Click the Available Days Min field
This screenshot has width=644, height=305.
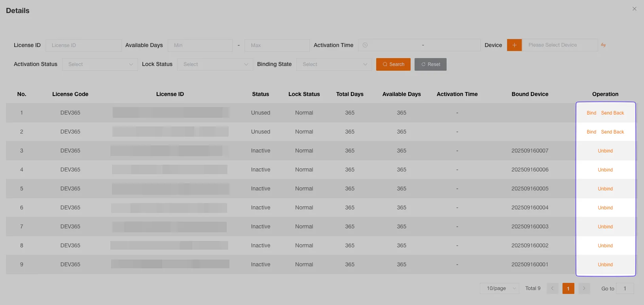point(200,45)
